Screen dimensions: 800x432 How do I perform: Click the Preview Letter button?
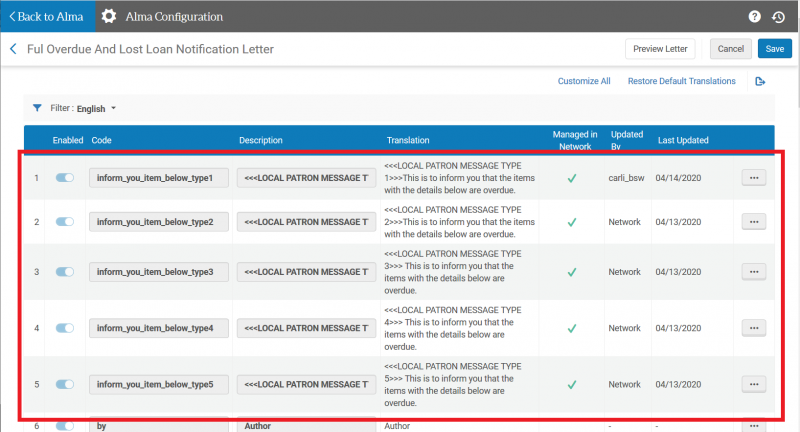660,49
